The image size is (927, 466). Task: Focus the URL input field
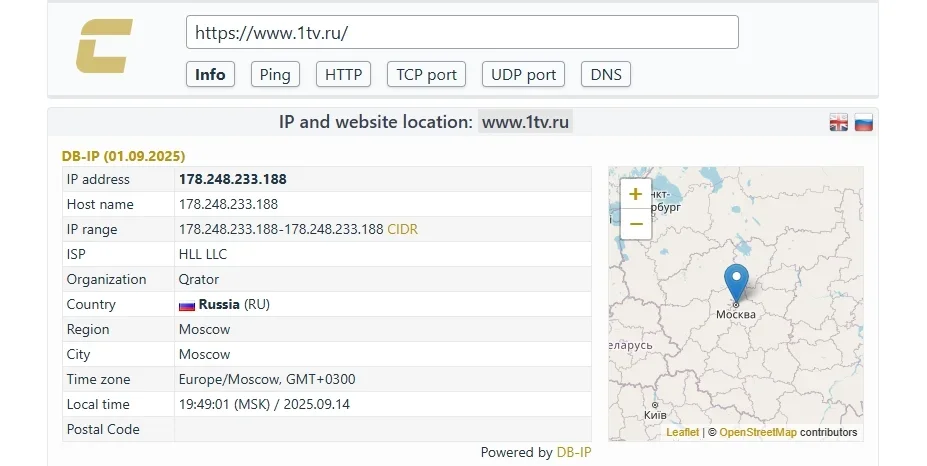pyautogui.click(x=462, y=33)
